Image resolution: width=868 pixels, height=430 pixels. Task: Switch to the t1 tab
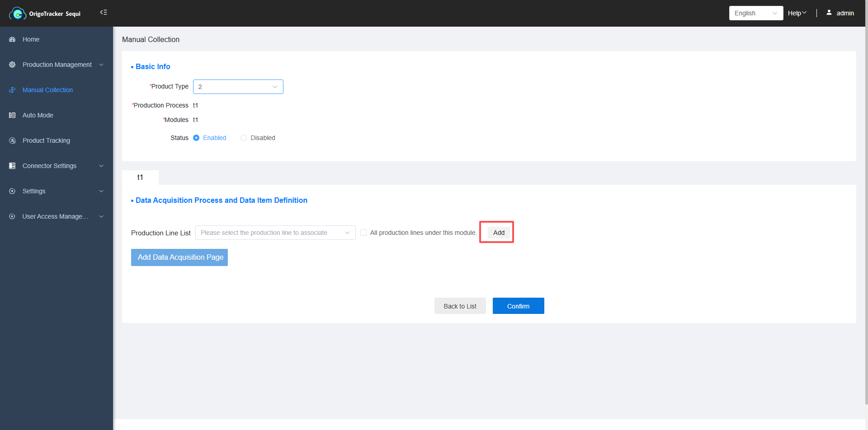(140, 178)
